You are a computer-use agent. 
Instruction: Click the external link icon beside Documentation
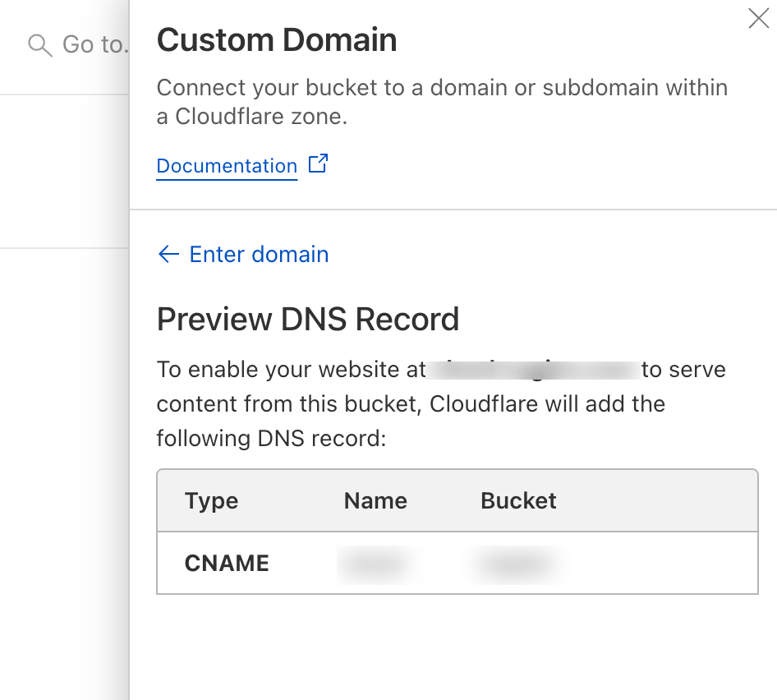tap(318, 164)
